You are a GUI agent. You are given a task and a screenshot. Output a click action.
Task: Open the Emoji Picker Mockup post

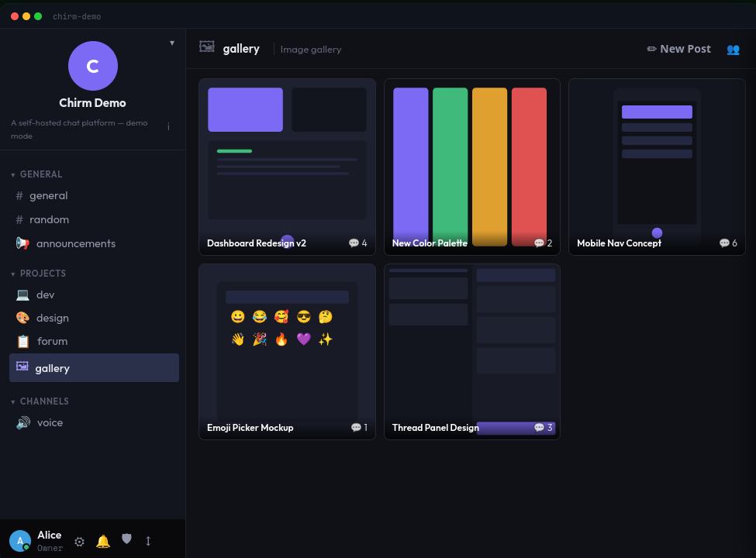(x=287, y=351)
